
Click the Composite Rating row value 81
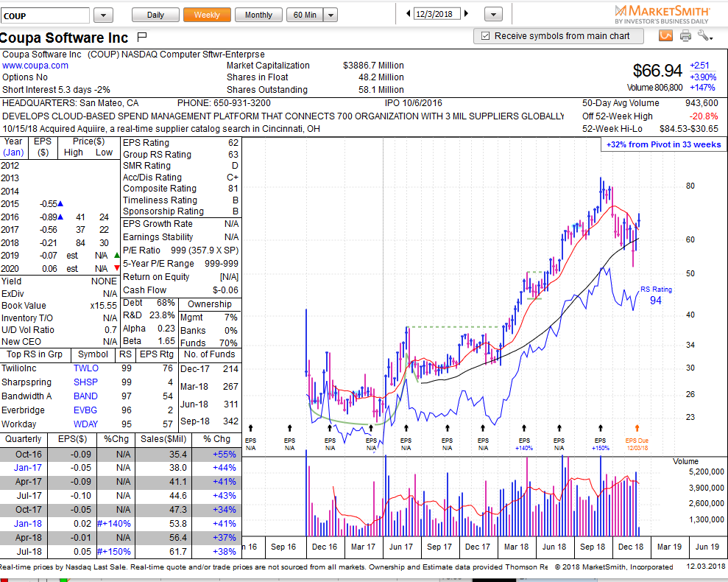(x=233, y=189)
